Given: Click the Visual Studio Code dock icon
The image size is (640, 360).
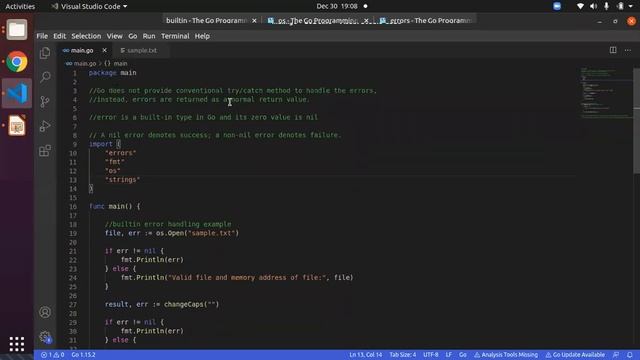Looking at the screenshot, I should (17, 93).
